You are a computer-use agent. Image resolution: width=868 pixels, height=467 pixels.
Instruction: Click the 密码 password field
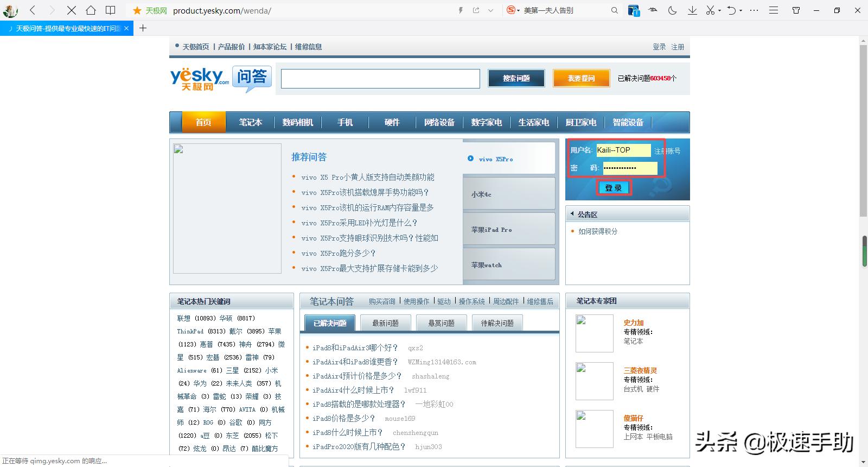pyautogui.click(x=630, y=168)
